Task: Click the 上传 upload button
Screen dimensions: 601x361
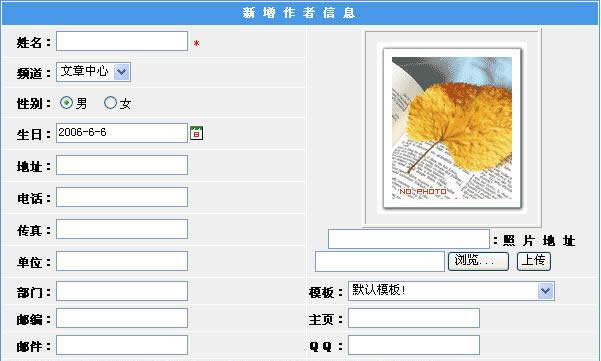Action: (x=534, y=261)
